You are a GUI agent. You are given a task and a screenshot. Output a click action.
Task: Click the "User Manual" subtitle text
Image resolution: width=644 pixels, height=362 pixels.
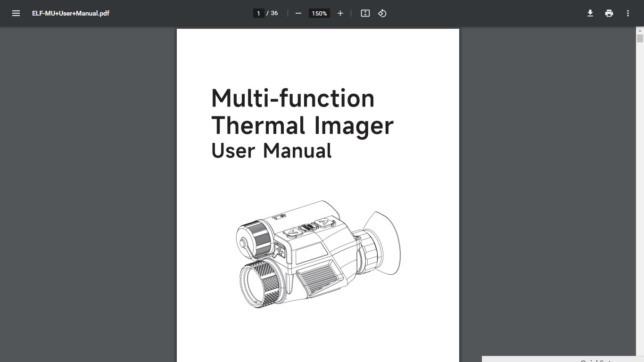272,151
